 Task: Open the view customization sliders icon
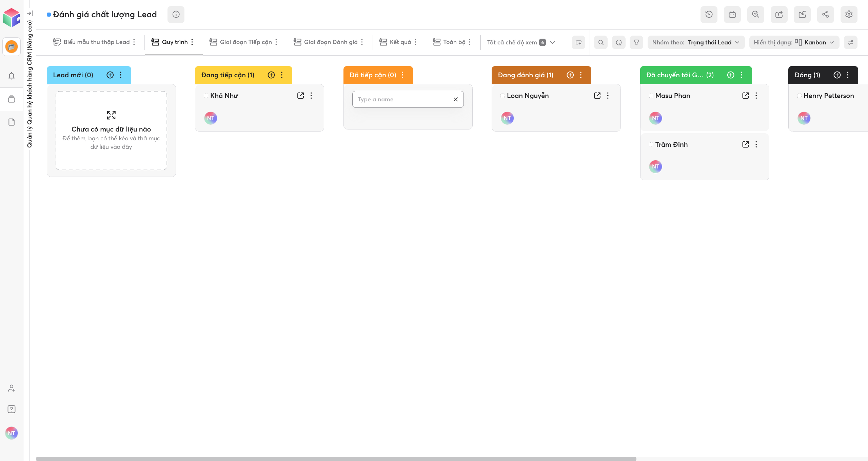click(x=851, y=42)
